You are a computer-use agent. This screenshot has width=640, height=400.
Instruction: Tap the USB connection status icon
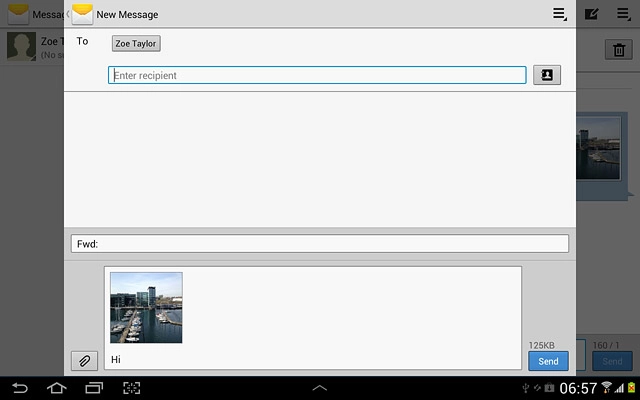(526, 388)
